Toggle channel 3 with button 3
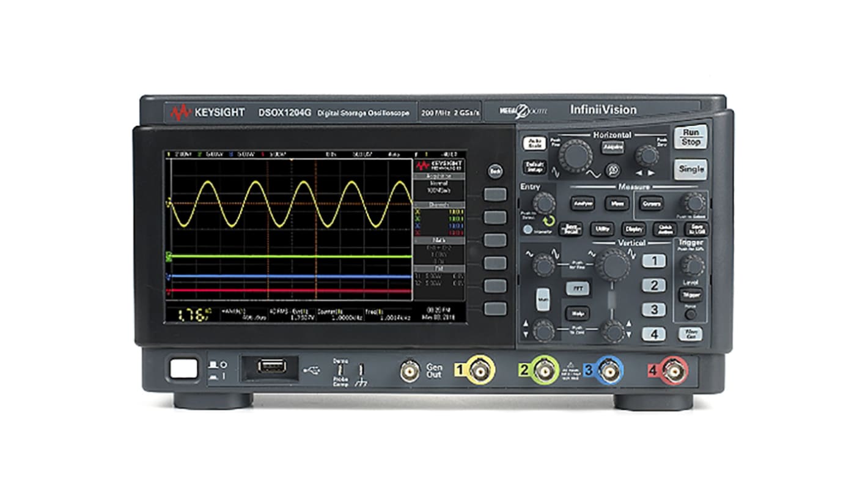Image resolution: width=868 pixels, height=488 pixels. point(653,309)
